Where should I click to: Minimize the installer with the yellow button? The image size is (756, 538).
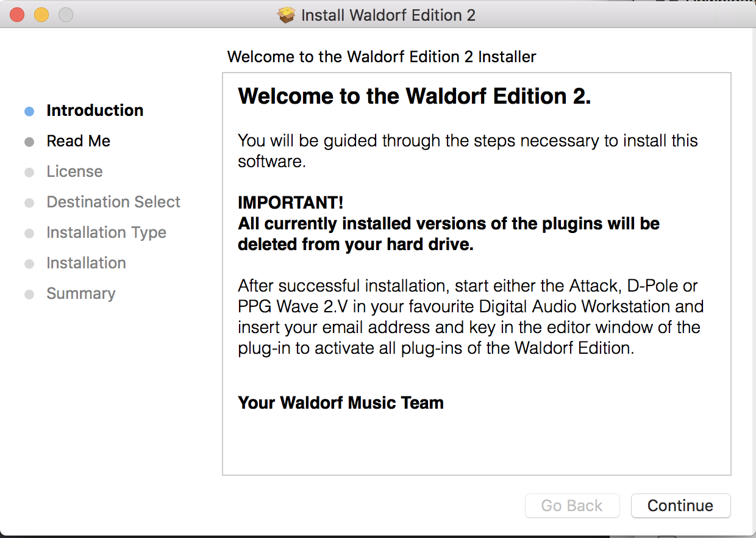point(41,15)
